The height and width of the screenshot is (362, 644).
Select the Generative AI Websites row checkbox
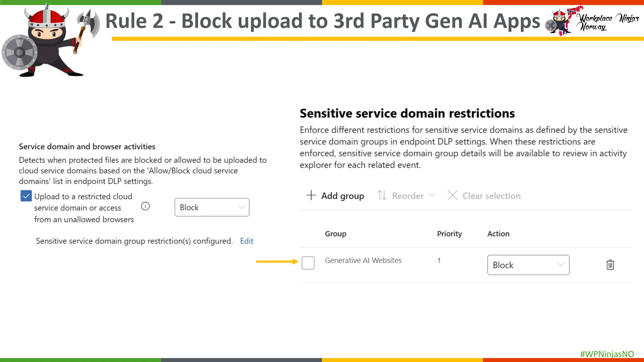[x=308, y=263]
